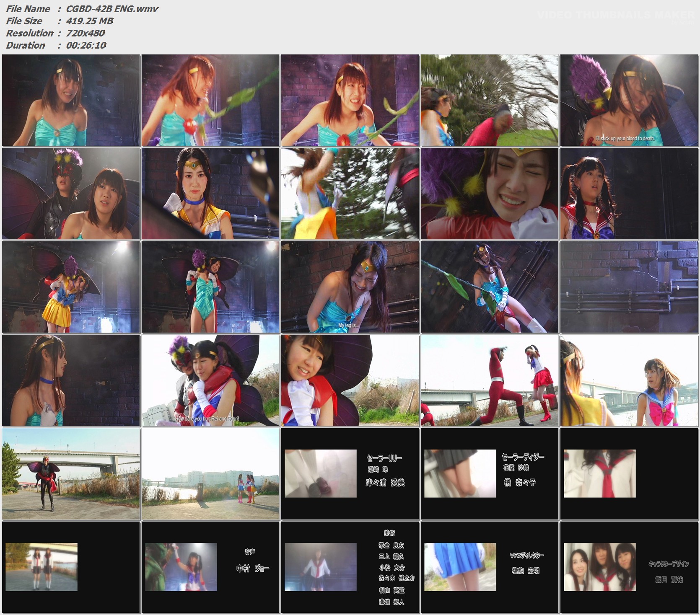Open frame of butterfly villain standing before bridge
Screen dimensions: 700x615
[71, 474]
